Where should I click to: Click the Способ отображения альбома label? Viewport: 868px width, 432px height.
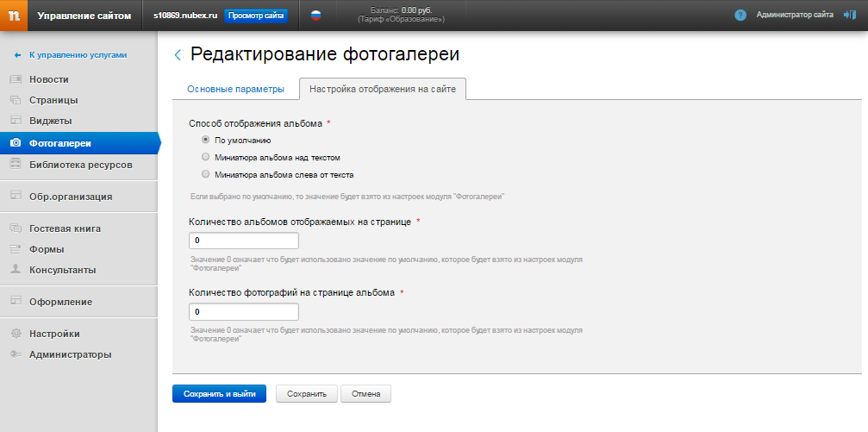pos(255,123)
